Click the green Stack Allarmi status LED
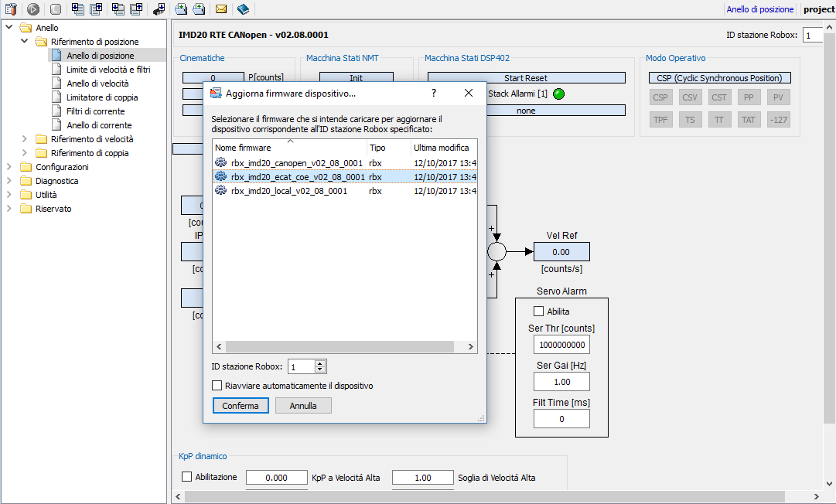Viewport: 836px width, 504px height. pyautogui.click(x=559, y=94)
